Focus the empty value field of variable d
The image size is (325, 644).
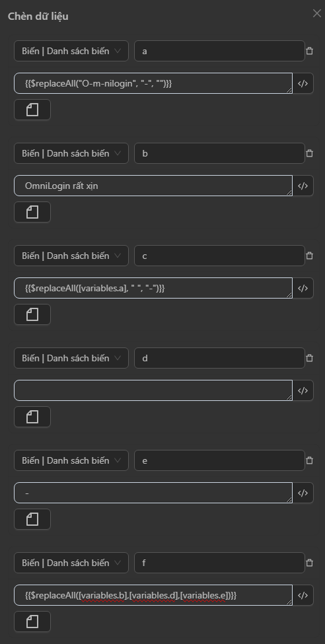153,390
